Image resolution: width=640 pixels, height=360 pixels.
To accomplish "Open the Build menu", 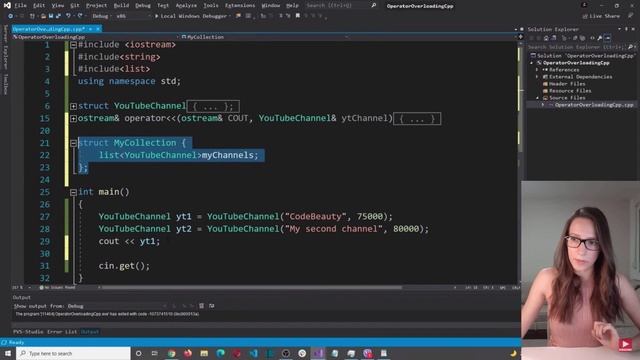I will [x=121, y=6].
